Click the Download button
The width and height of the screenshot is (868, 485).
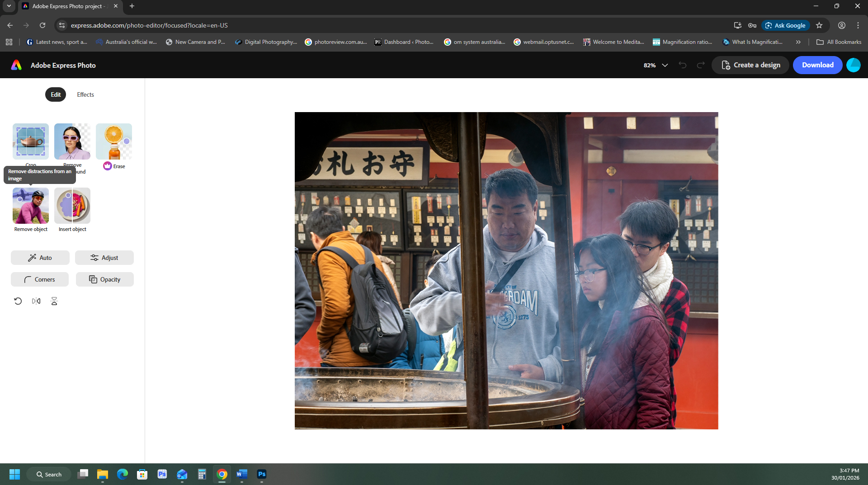click(817, 65)
